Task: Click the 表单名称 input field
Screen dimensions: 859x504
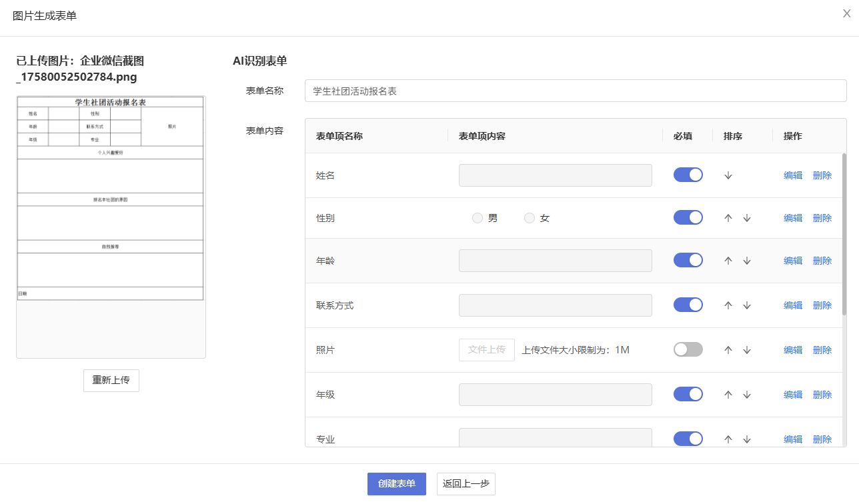Action: coord(575,91)
